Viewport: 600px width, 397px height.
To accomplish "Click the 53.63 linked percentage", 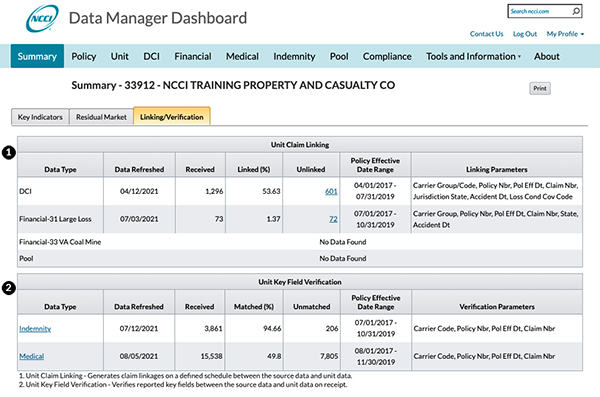I will [x=271, y=191].
